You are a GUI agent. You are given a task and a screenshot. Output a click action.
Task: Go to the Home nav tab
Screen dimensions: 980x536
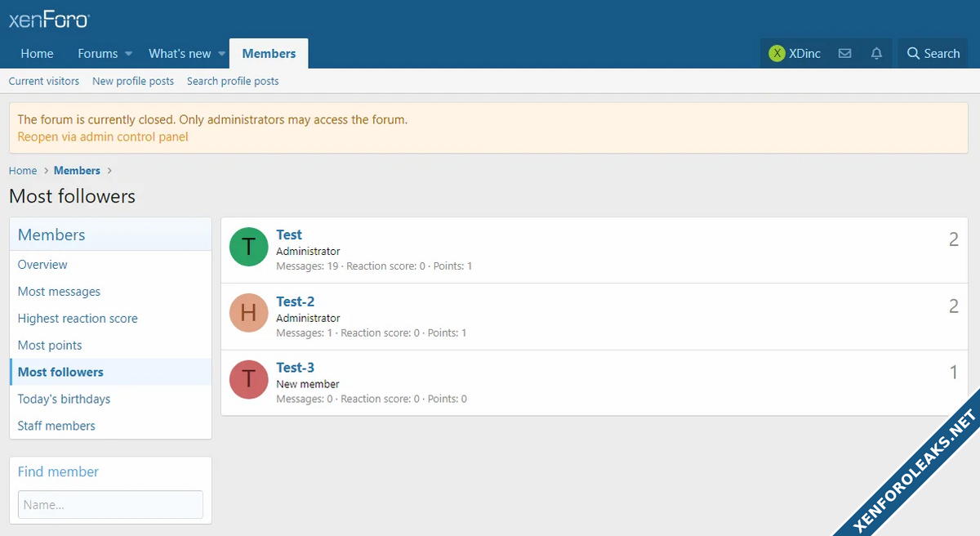pyautogui.click(x=37, y=53)
